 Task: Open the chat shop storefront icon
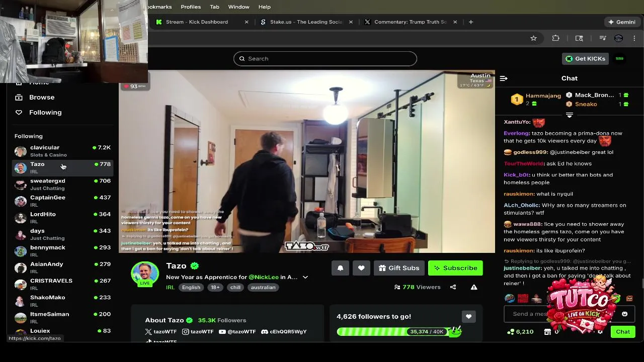coord(547,332)
